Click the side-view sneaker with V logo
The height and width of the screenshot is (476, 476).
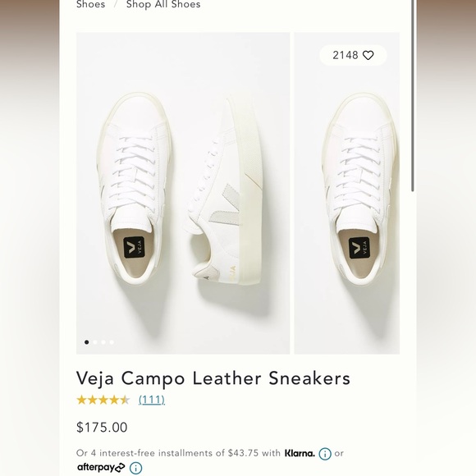pyautogui.click(x=224, y=191)
